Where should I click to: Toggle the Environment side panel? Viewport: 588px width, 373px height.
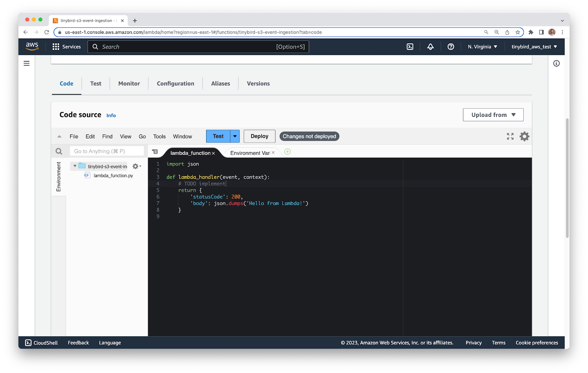[x=58, y=177]
